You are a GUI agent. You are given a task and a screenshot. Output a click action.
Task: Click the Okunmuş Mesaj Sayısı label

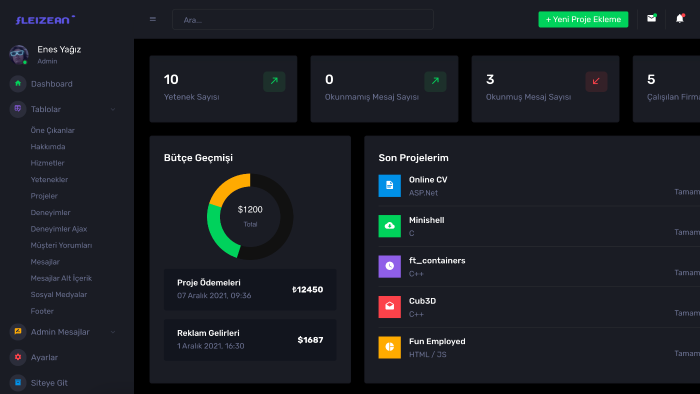[529, 97]
